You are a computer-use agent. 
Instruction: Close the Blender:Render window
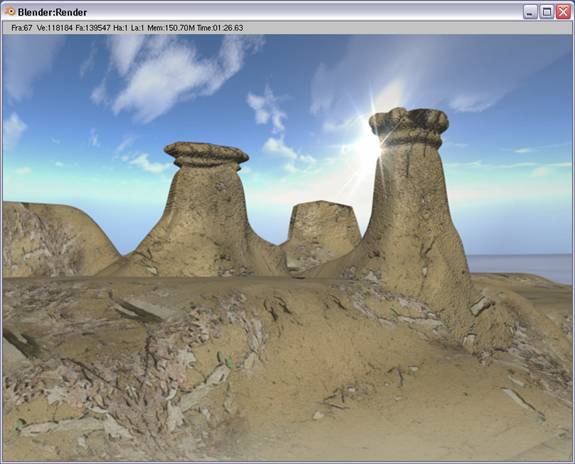(x=563, y=12)
